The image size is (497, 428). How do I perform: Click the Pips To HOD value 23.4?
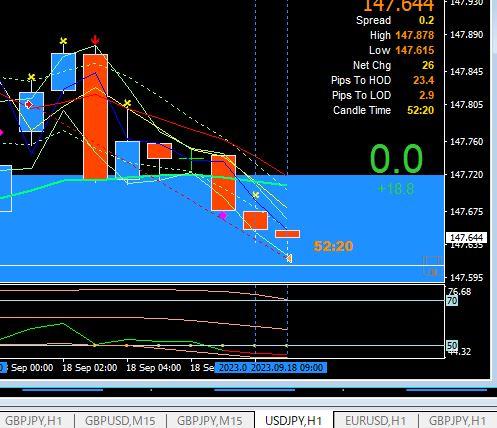click(x=424, y=80)
